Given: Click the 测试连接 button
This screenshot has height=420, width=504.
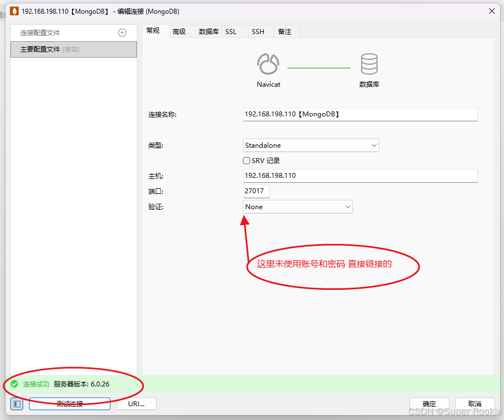Looking at the screenshot, I should coord(70,404).
